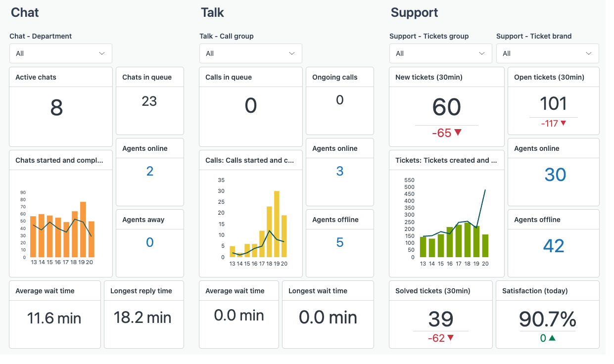Expand the Support Tickets group selector
The height and width of the screenshot is (364, 614).
440,53
